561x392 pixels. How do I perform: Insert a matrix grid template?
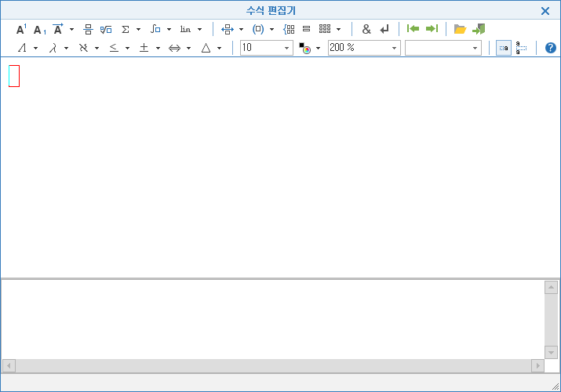(x=325, y=29)
